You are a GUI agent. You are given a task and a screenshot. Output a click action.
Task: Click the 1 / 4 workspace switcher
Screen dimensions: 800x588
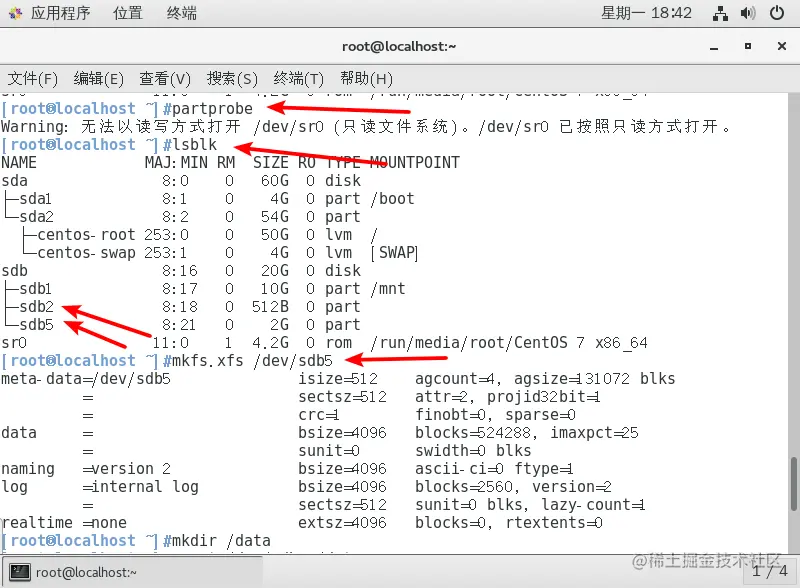770,571
